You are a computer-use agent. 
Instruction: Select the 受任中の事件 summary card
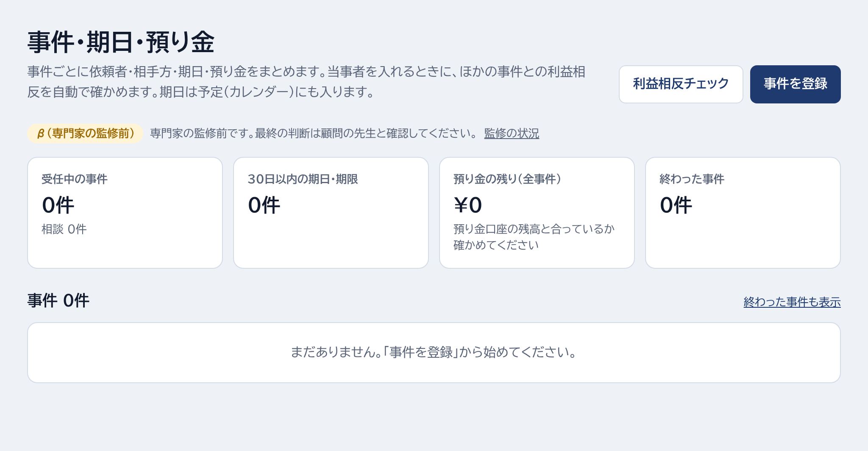[125, 213]
